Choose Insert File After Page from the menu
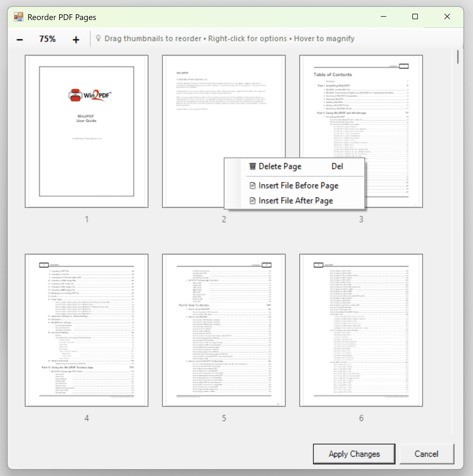This screenshot has height=476, width=473. pos(295,201)
